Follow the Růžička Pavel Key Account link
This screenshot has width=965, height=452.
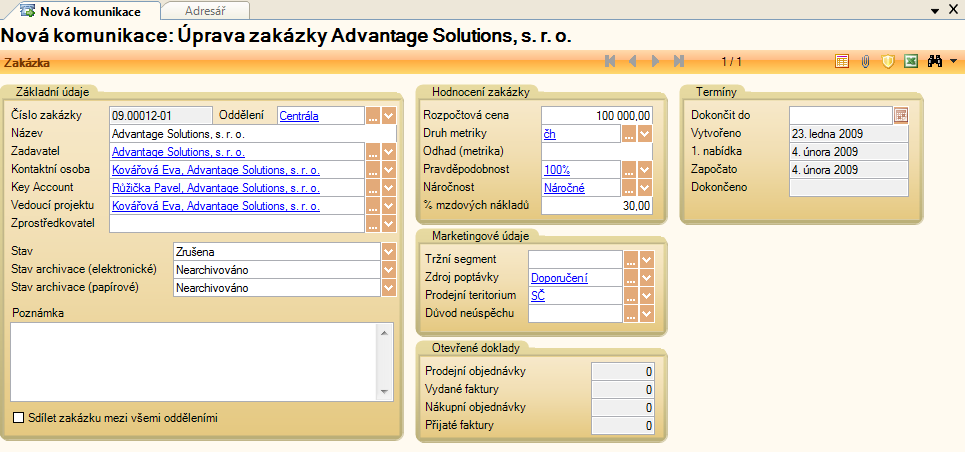(215, 188)
